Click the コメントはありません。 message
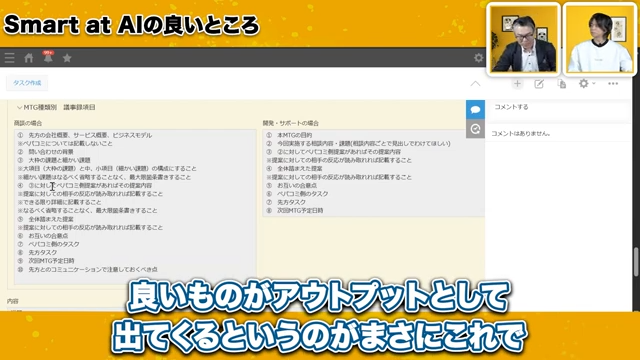Image resolution: width=640 pixels, height=360 pixels. coord(521,133)
